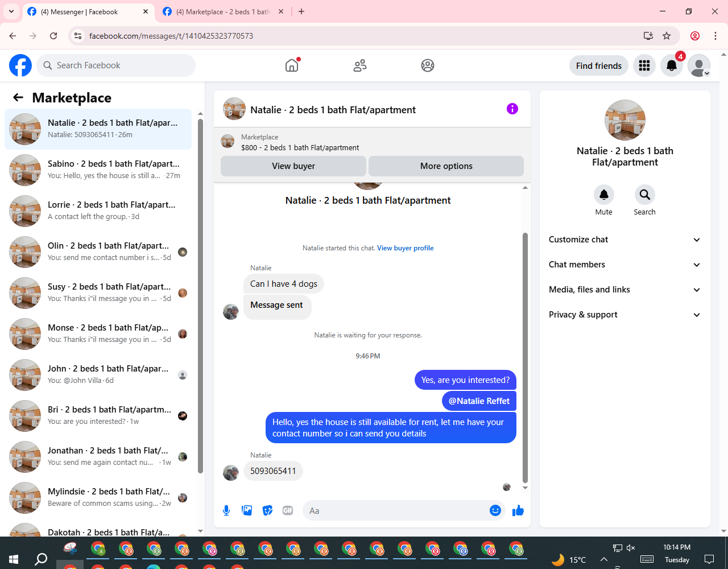
Task: Open Monse conversation in list
Action: coord(98,334)
